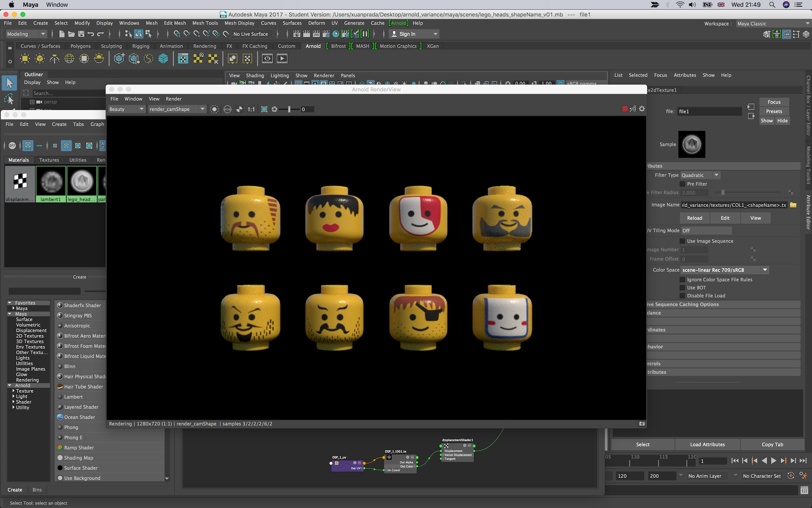
Task: Toggle the OFF swatch button in Hypershade
Action: 12,146
